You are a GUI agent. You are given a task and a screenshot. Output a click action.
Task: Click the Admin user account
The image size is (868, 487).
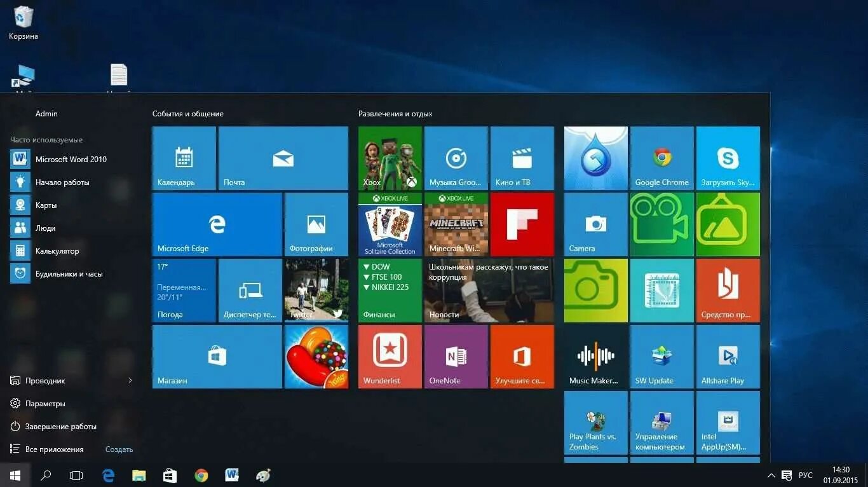pyautogui.click(x=46, y=114)
